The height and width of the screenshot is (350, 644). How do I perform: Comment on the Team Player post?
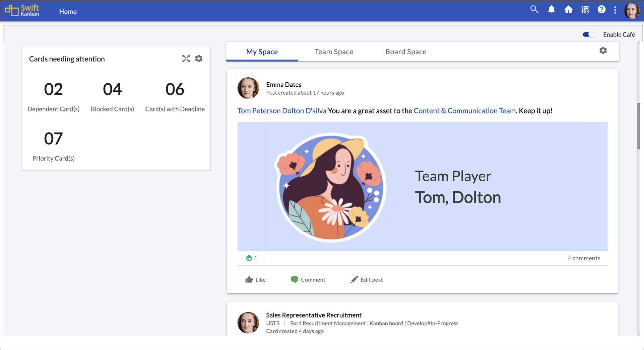point(308,280)
